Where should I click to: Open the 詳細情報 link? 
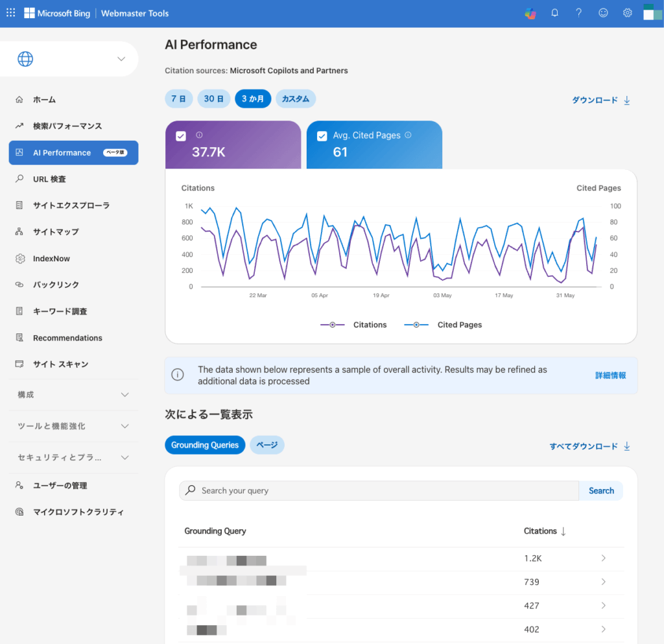(x=610, y=376)
